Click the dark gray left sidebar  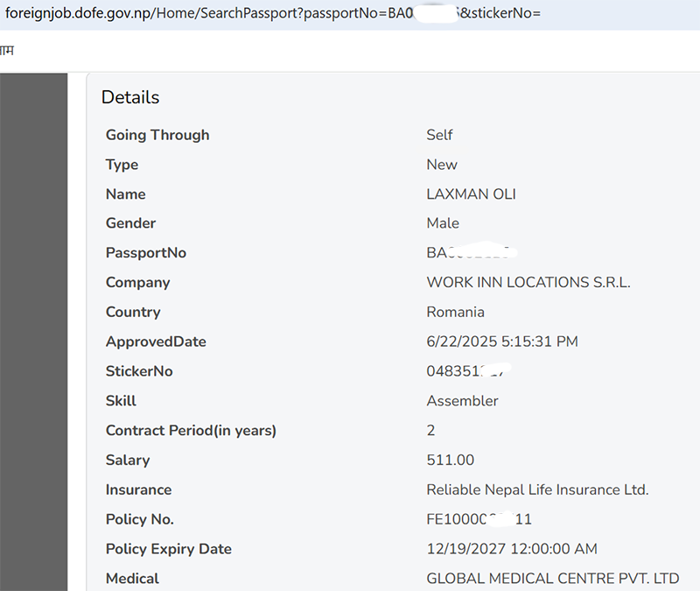(33, 332)
